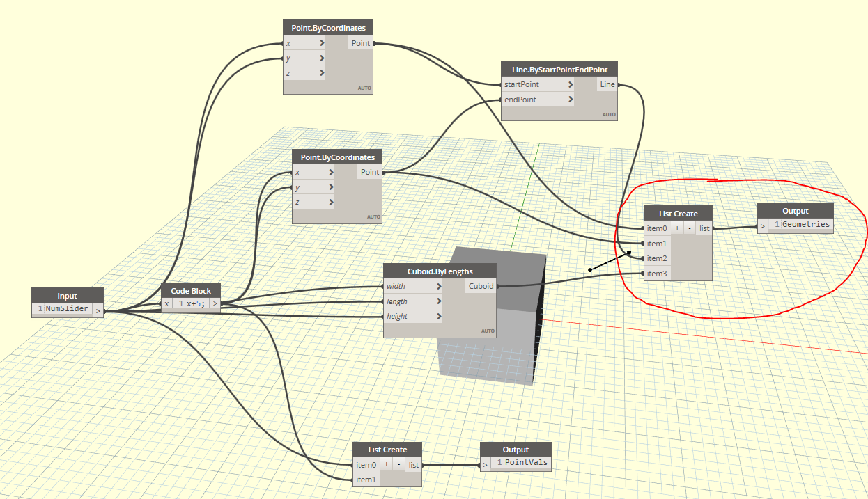Click the NumSlider value field on the Input node
This screenshot has height=499, width=868.
(x=66, y=308)
